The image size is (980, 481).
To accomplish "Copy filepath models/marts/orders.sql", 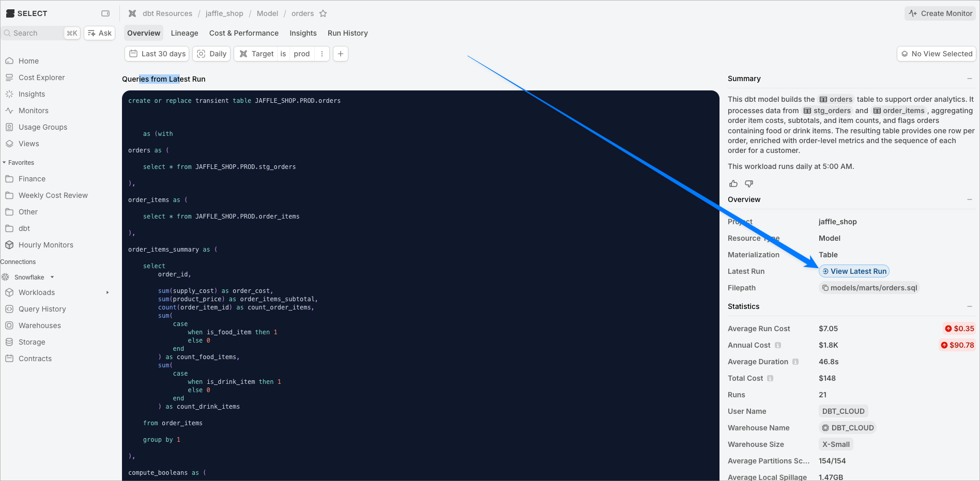I will click(x=869, y=288).
